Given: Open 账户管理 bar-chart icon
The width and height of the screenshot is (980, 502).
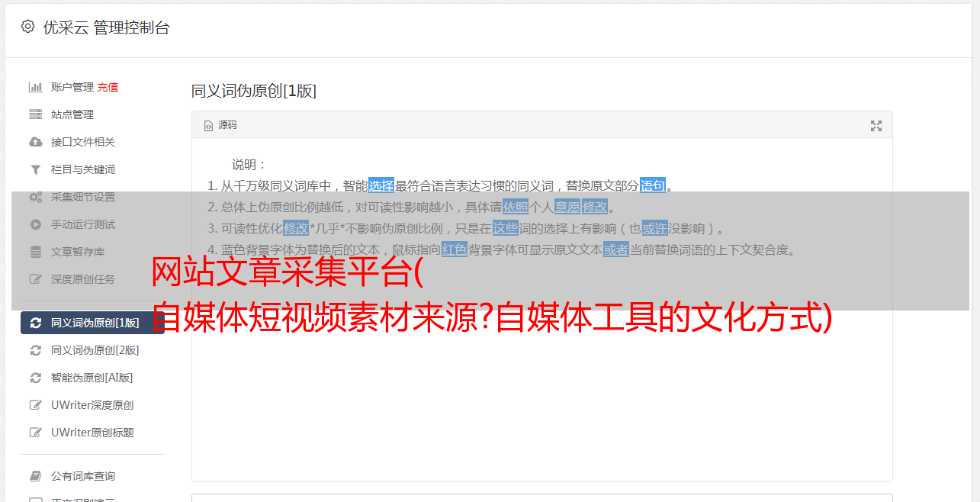Looking at the screenshot, I should (x=35, y=87).
